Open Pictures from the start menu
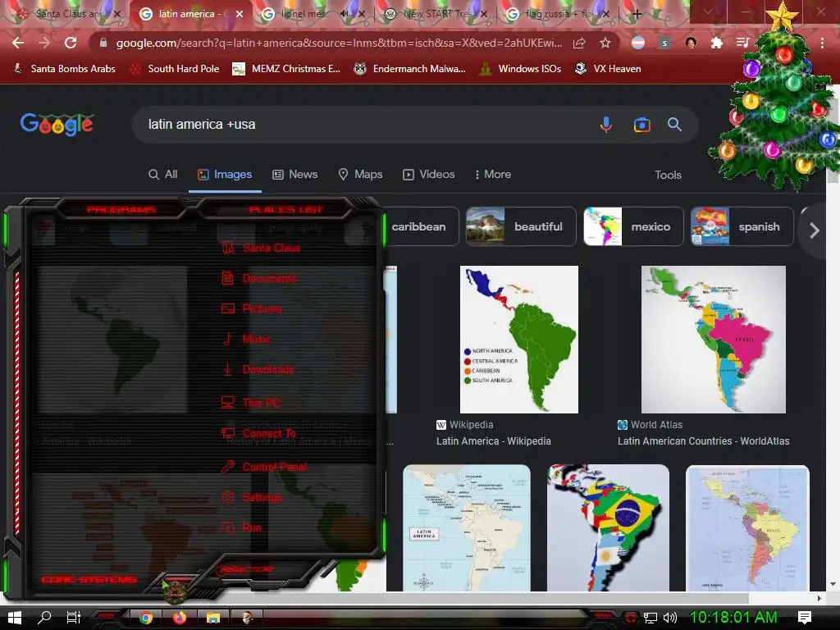 click(252, 308)
